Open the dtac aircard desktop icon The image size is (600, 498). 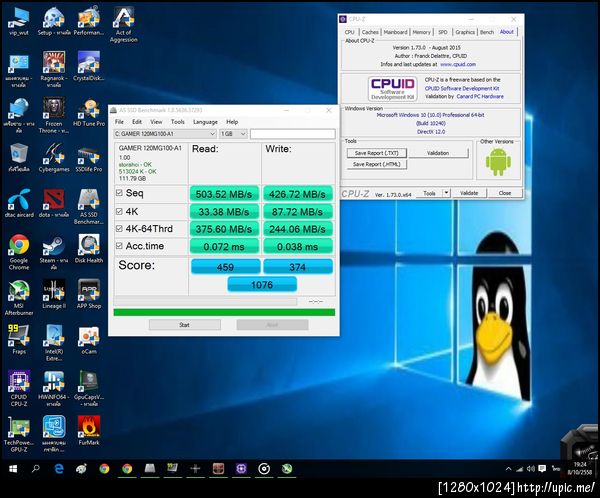tap(19, 203)
